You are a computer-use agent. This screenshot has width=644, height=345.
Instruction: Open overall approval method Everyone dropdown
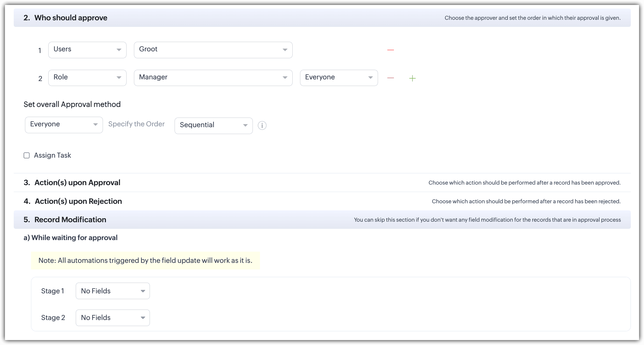click(64, 125)
